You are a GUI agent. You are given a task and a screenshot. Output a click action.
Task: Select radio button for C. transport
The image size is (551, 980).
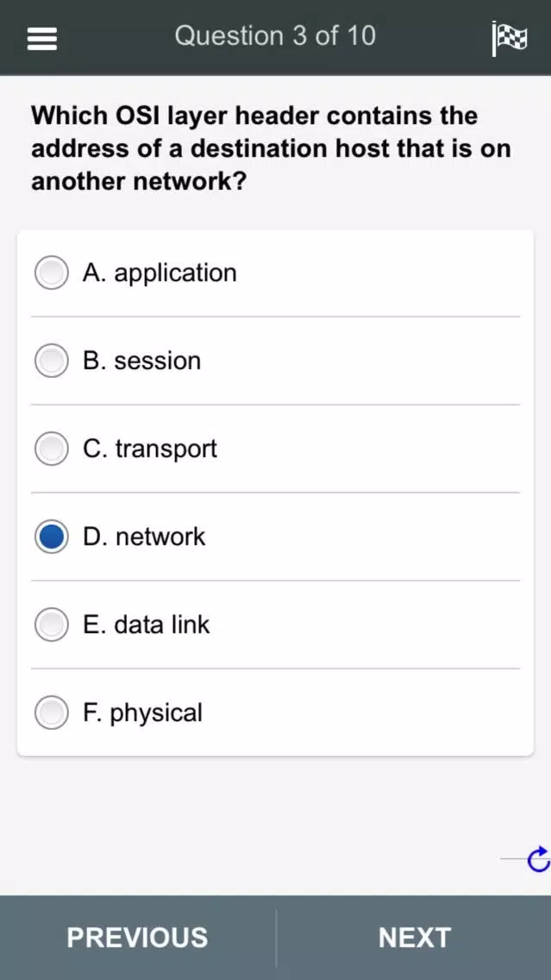[x=52, y=449]
